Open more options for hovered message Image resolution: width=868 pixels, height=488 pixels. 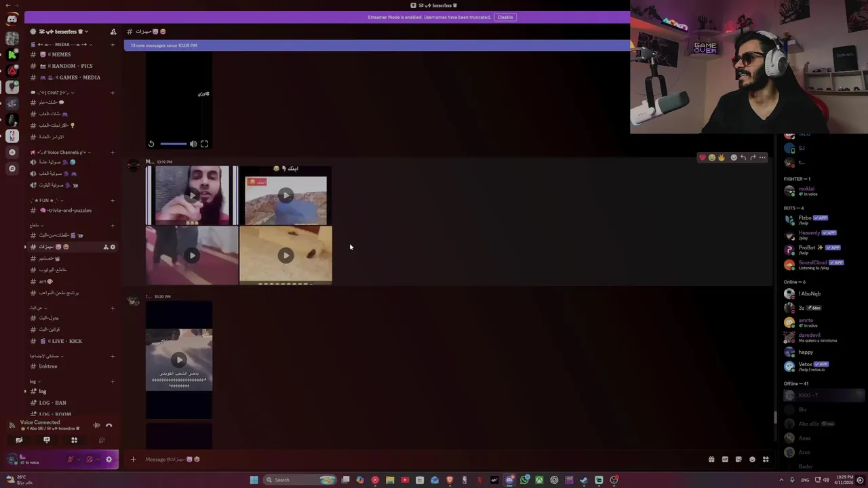point(762,157)
